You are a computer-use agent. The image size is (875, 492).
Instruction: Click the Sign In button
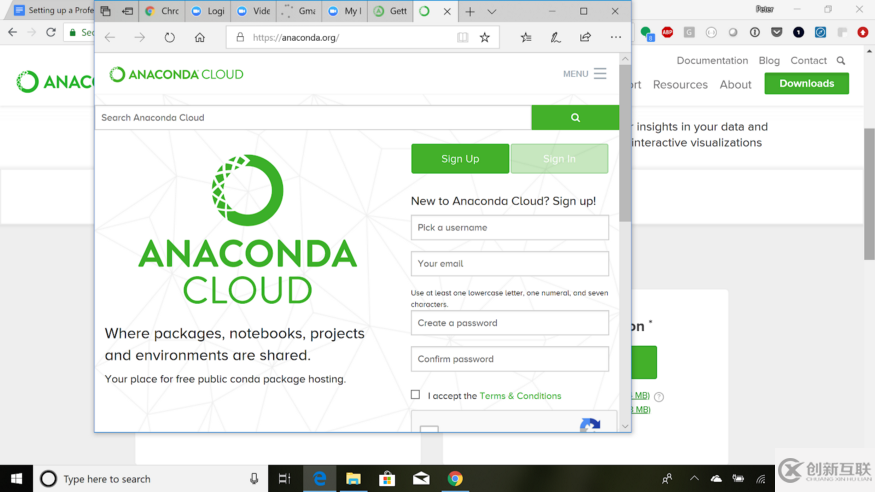559,159
